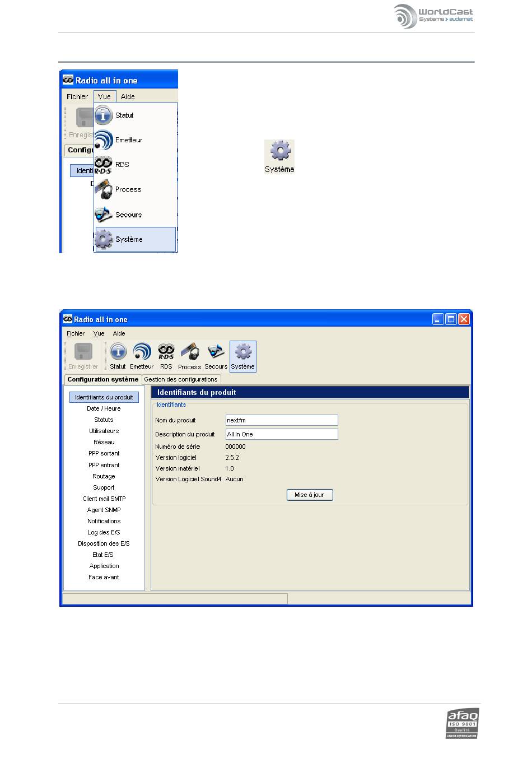Switch to Gestion des configurations tab

[180, 379]
